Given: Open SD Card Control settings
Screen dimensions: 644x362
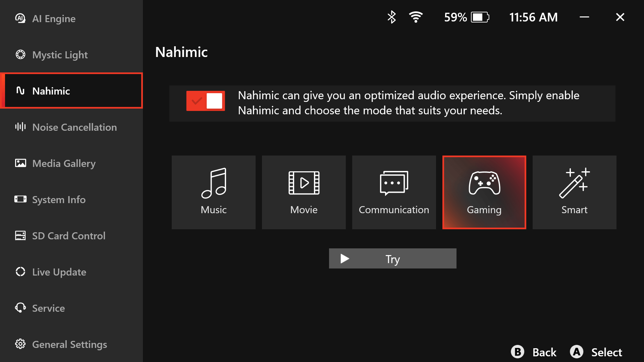Looking at the screenshot, I should [x=71, y=236].
